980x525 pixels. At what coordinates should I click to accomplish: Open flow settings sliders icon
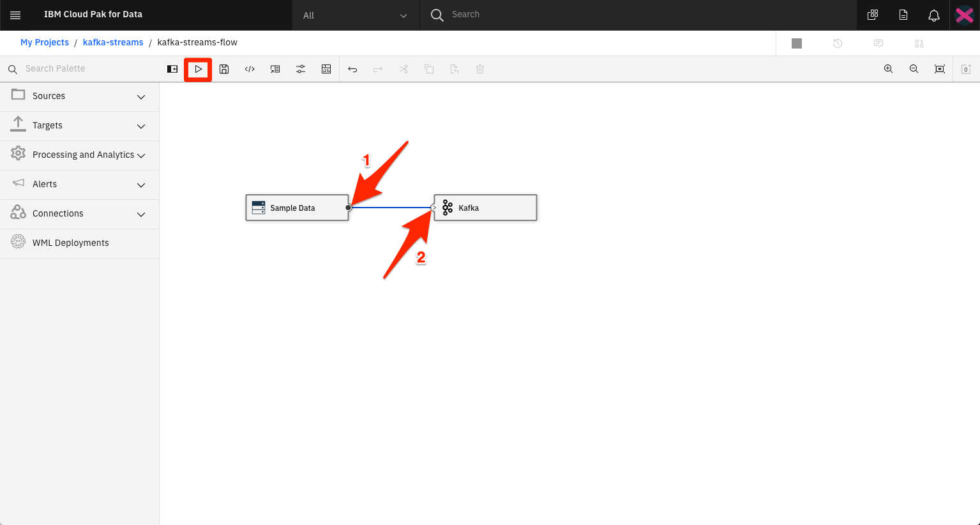[301, 69]
